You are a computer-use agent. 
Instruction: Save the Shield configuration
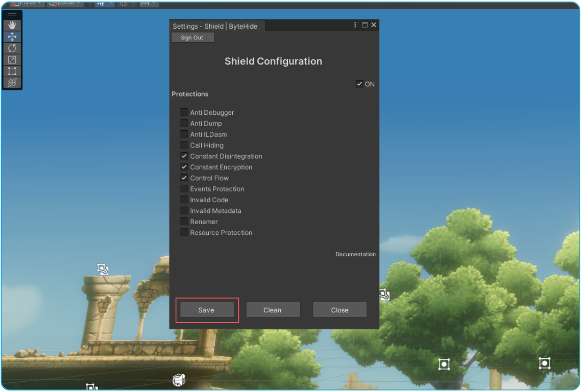click(x=206, y=310)
